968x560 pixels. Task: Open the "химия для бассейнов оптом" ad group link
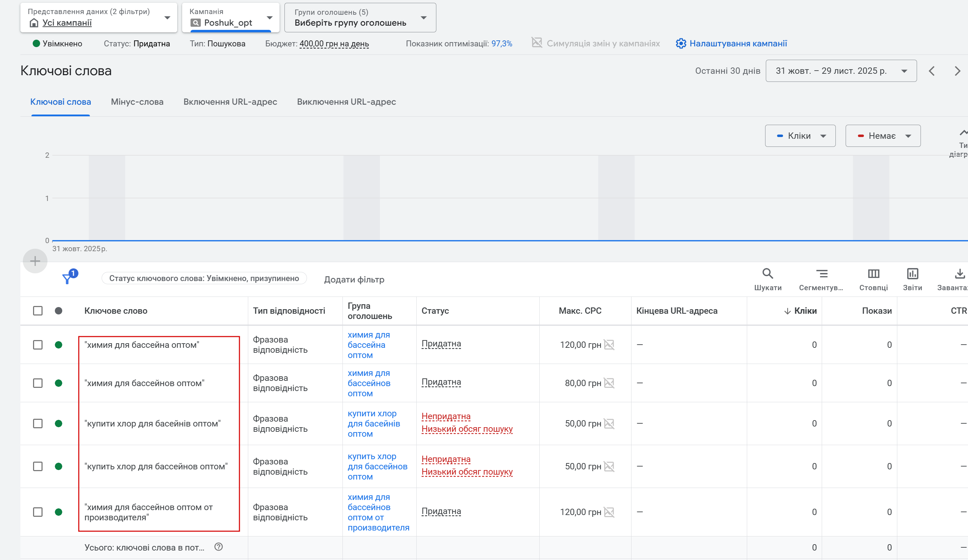369,383
